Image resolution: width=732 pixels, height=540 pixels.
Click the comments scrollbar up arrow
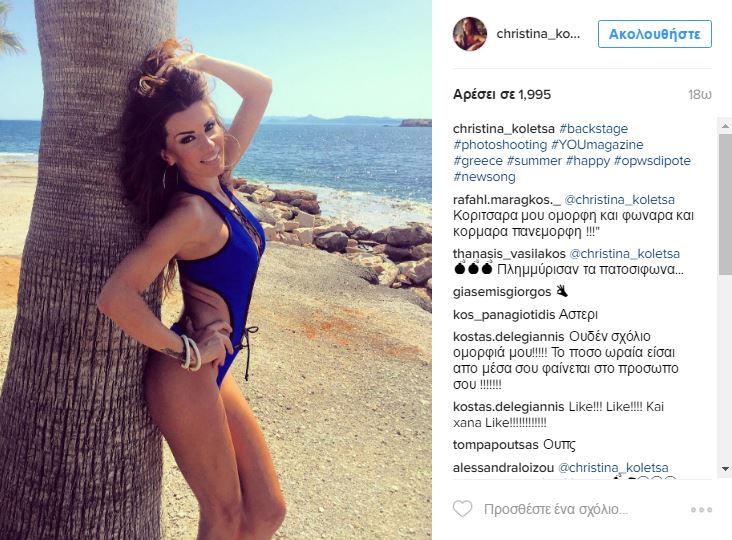[725, 126]
